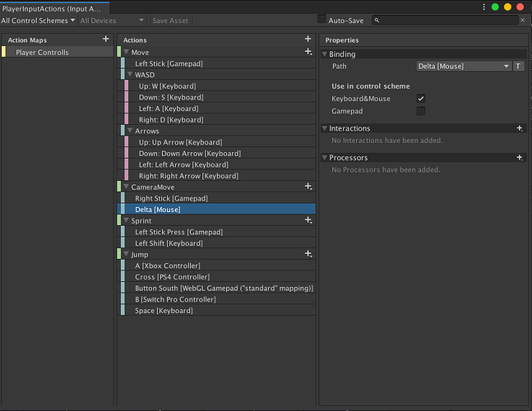Collapse the WASD composite binding
This screenshot has height=411, width=532.
point(130,75)
